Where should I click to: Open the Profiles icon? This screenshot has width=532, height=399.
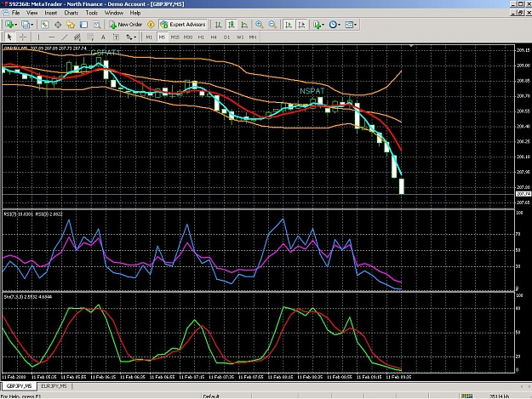click(26, 25)
